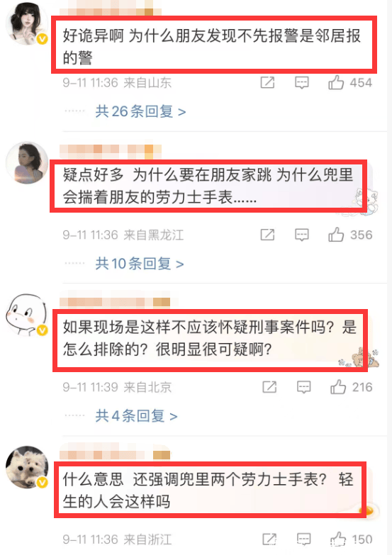Share the comment from 山东
Viewport: 392px width, 555px height.
(267, 83)
